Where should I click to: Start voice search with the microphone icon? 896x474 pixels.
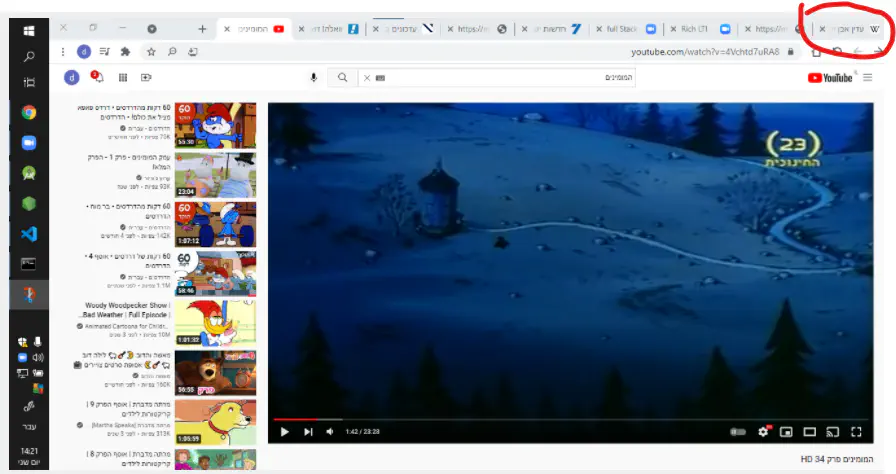[x=314, y=77]
